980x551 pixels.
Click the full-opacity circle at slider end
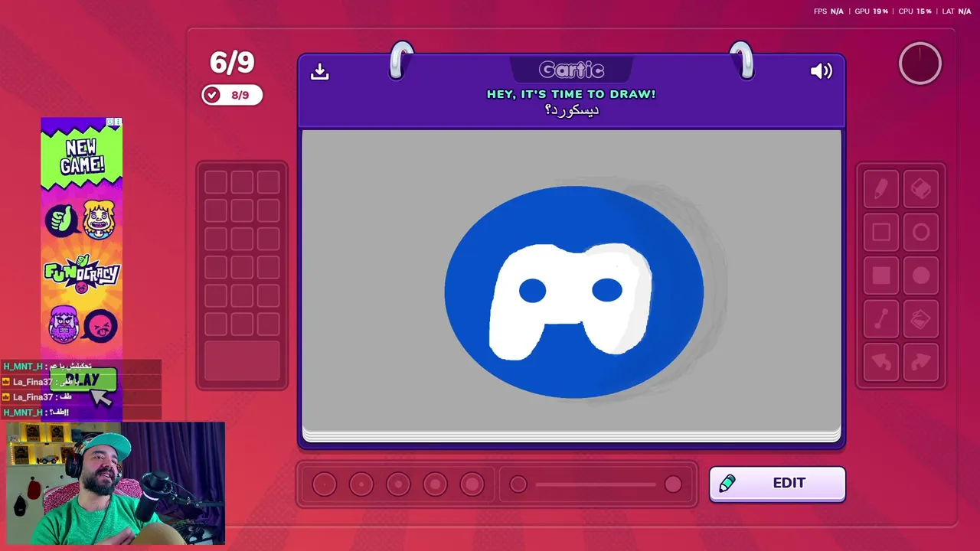(673, 484)
